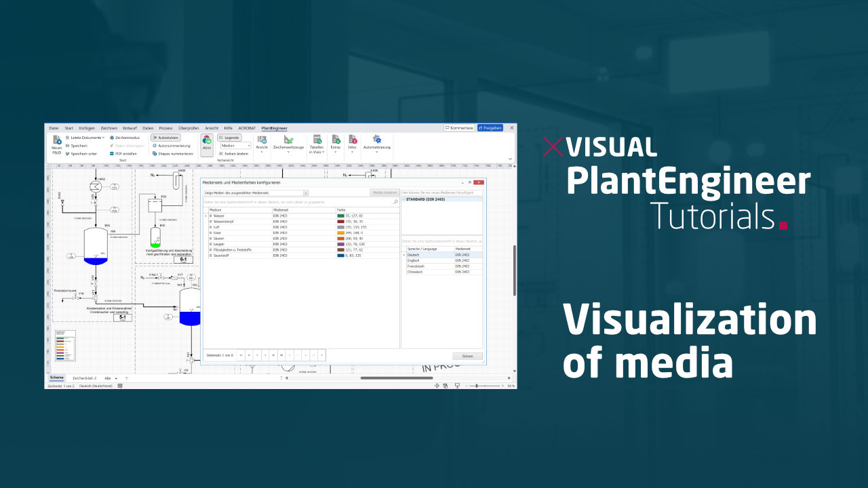Click Deutsch (Deutschland) in status bar
Viewport: 868px width, 488px height.
tap(96, 385)
